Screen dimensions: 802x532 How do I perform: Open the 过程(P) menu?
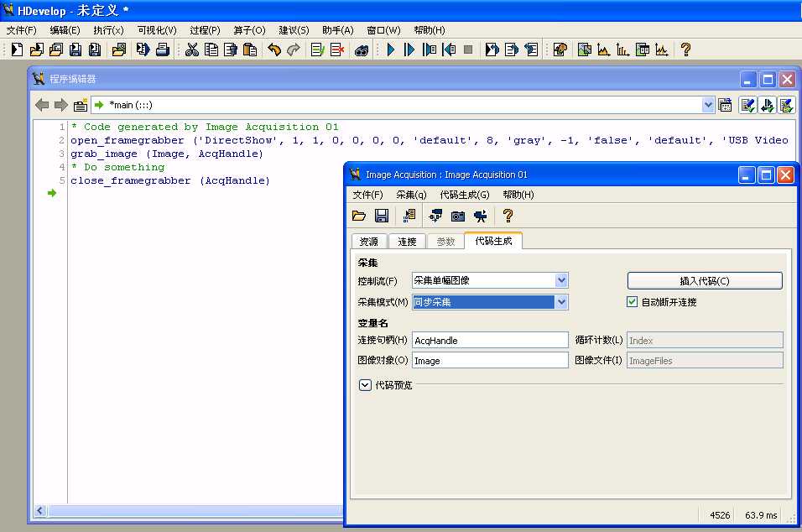[205, 30]
